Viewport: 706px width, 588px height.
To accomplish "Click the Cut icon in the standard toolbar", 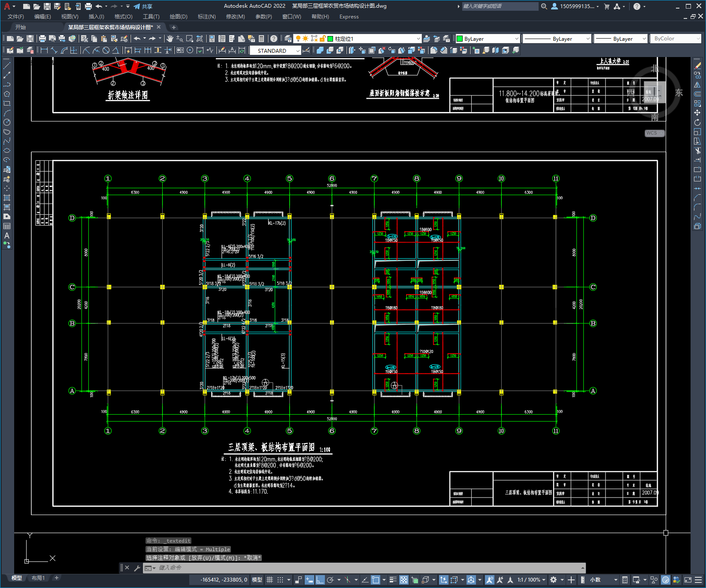I will 85,39.
